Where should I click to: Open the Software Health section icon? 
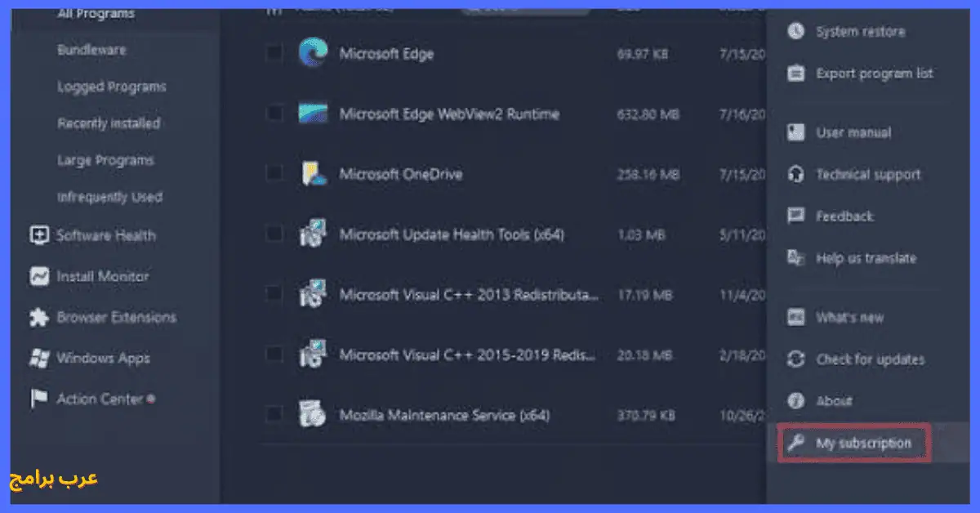click(38, 235)
